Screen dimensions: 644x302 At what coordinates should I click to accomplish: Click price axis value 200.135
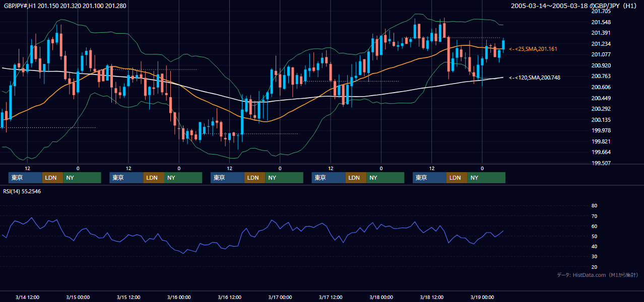[601, 120]
